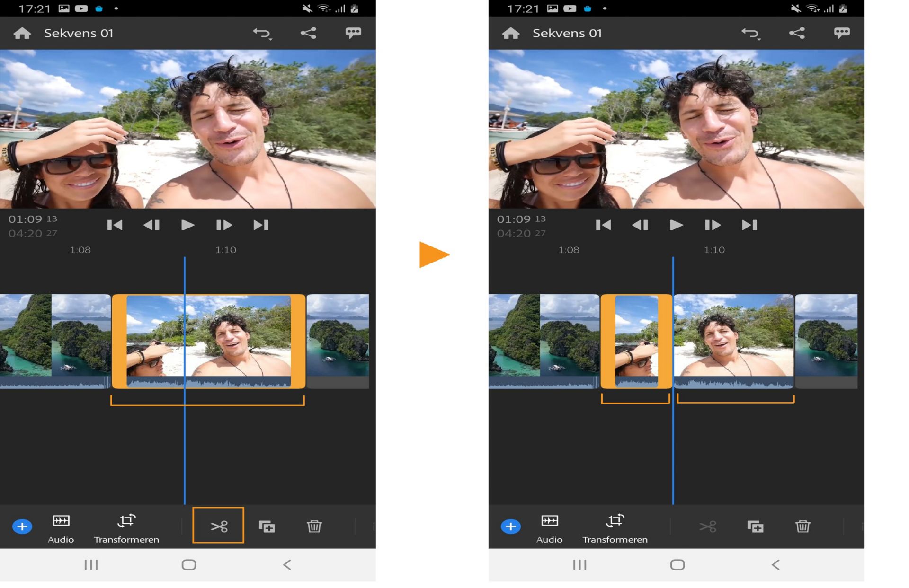Tap the share icon in left screenshot
This screenshot has height=588, width=909.
308,33
